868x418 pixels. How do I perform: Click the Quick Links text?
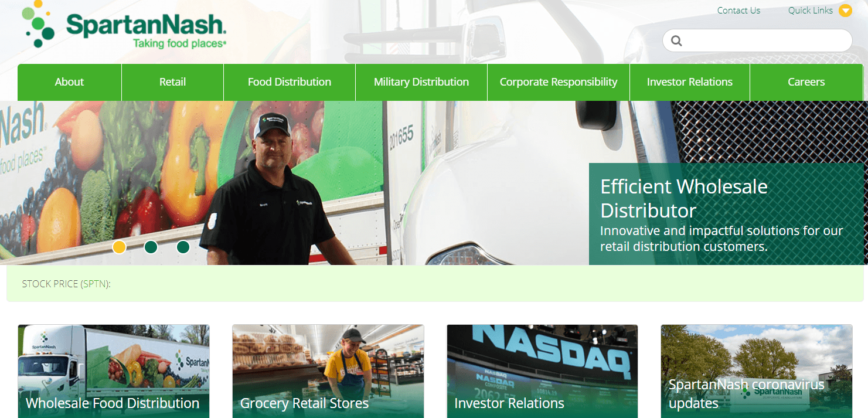click(x=810, y=11)
